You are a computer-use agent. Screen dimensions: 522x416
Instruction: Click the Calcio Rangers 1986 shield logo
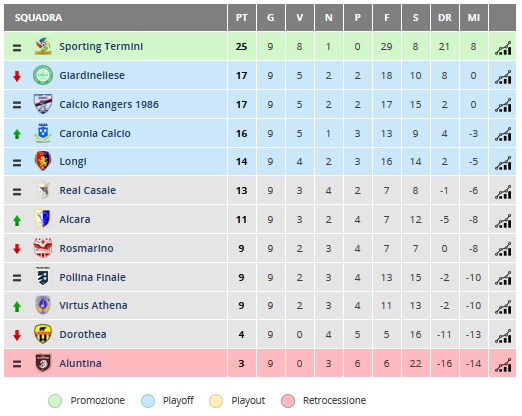[43, 104]
